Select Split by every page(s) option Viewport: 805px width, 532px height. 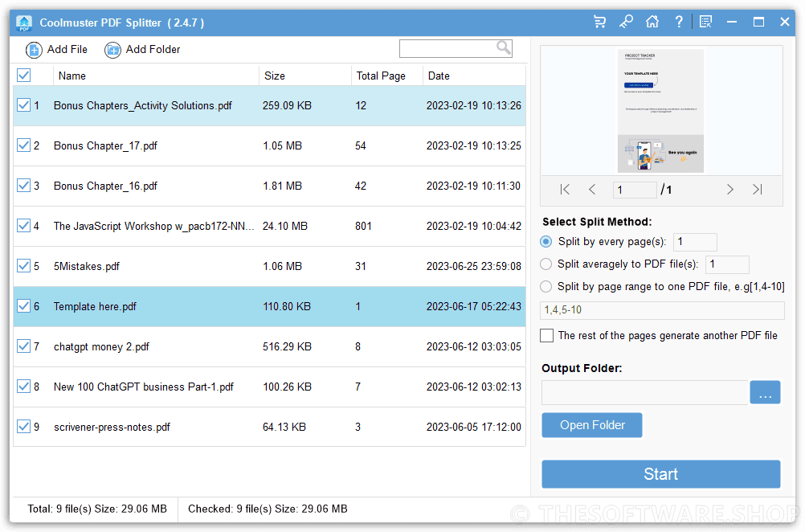pyautogui.click(x=546, y=241)
